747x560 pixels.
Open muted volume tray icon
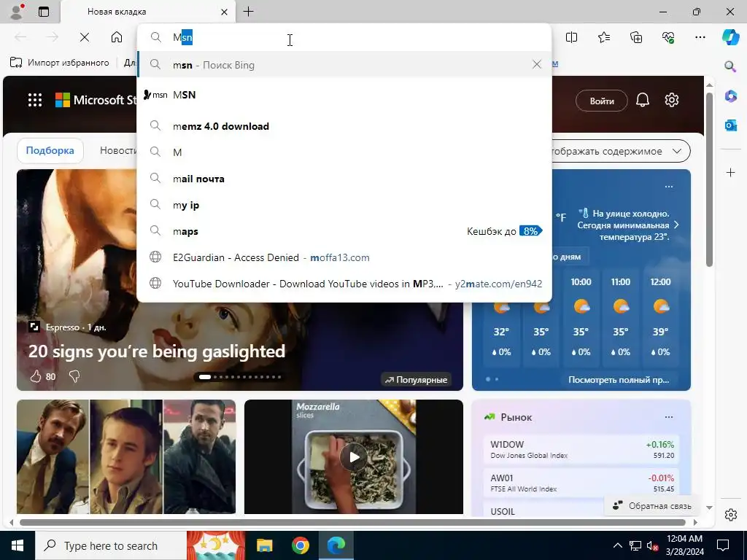click(652, 545)
